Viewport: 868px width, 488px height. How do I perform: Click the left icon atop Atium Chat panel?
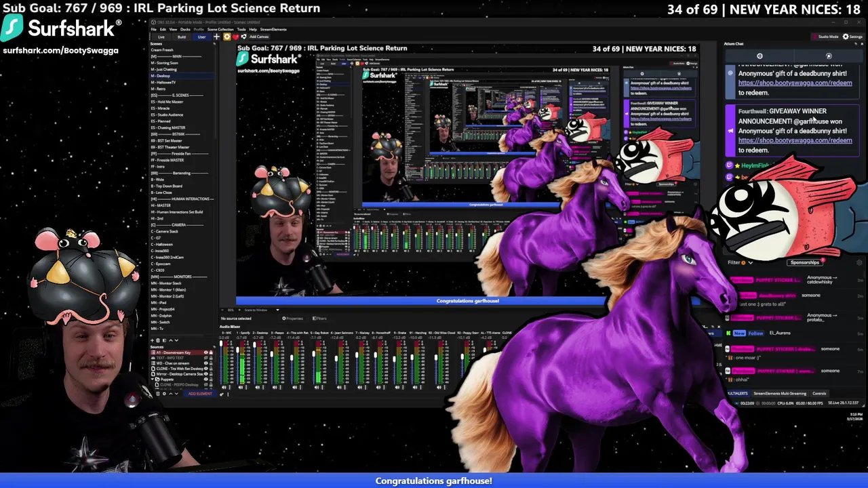759,56
